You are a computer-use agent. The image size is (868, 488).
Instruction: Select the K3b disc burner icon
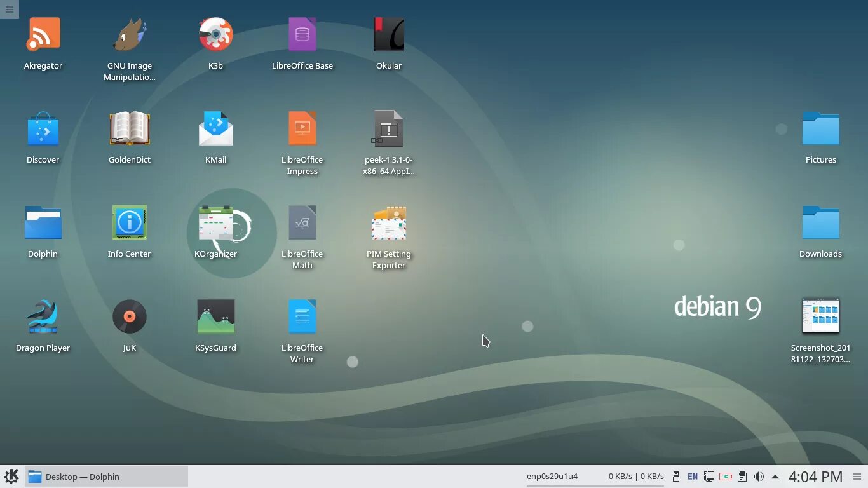coord(216,35)
